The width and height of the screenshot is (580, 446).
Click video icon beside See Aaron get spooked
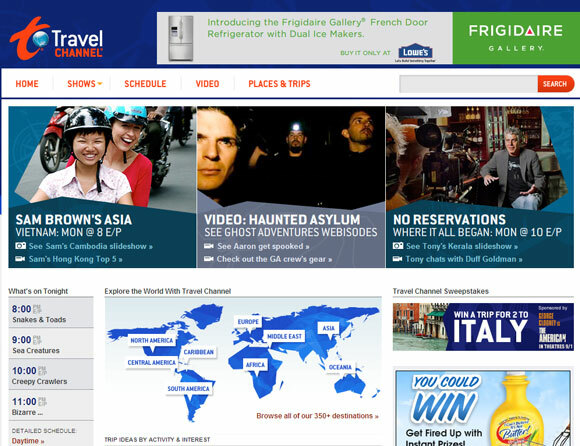209,246
